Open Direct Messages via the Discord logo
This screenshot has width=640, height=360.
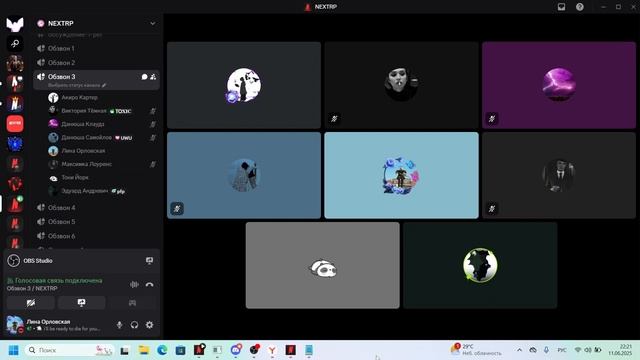tap(15, 24)
